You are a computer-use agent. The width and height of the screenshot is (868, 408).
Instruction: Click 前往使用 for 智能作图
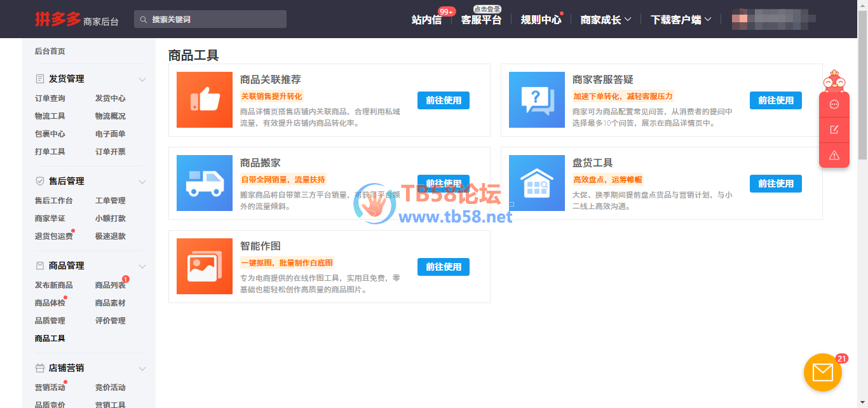click(444, 267)
